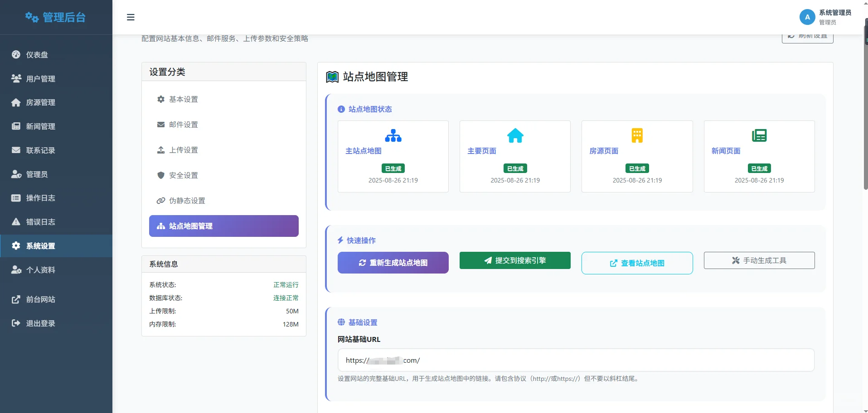The image size is (868, 413).
Task: Click the 上传设置 upload icon
Action: click(x=161, y=150)
